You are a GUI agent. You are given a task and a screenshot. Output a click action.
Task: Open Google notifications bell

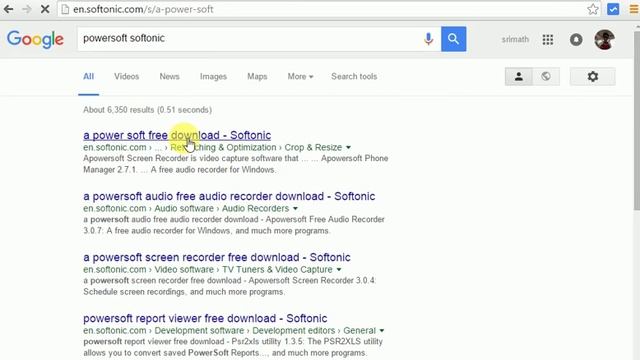click(576, 40)
